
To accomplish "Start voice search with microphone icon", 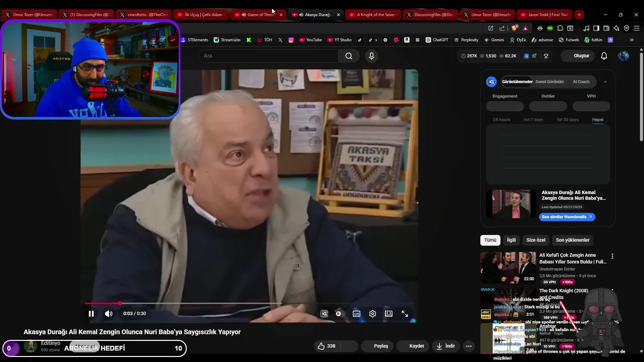I will 371,56.
